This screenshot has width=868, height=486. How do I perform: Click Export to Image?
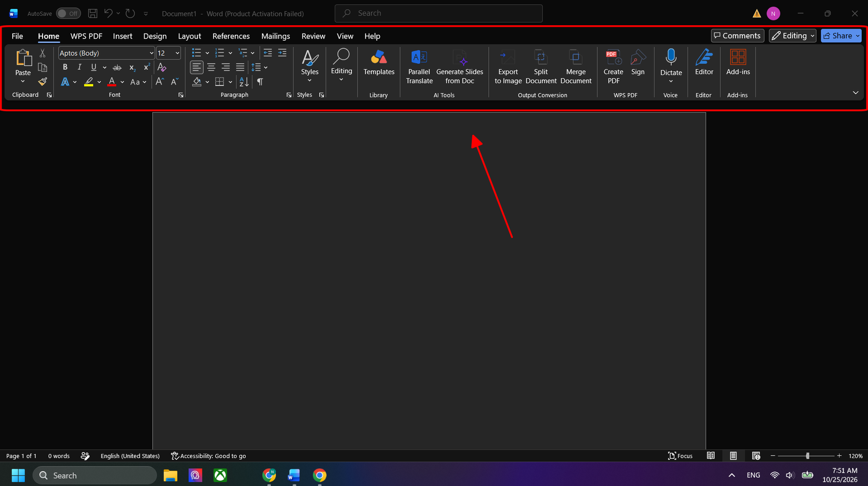point(508,67)
